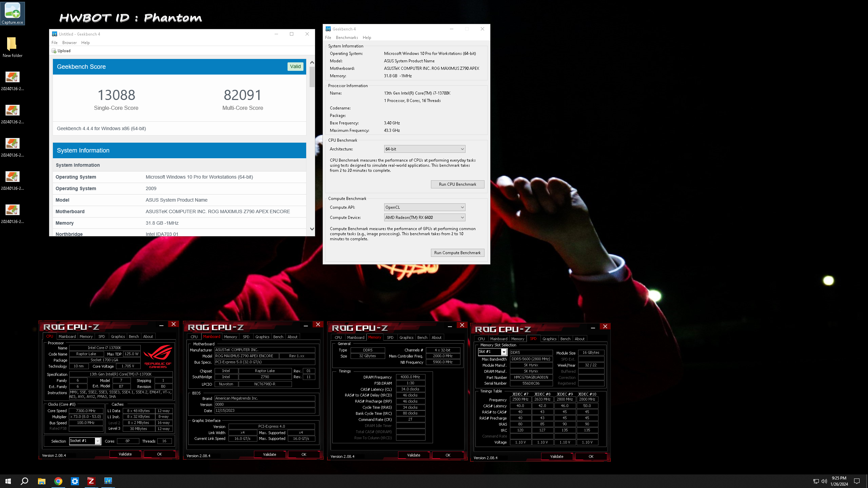The image size is (868, 488).
Task: Click scroll up arrow in Geekbench results
Action: pyautogui.click(x=312, y=63)
